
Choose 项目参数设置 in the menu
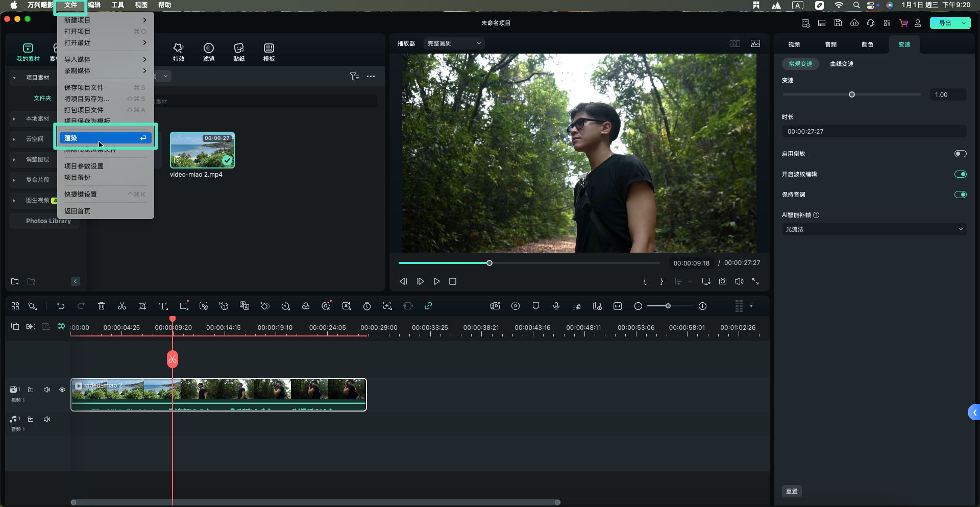coord(105,166)
